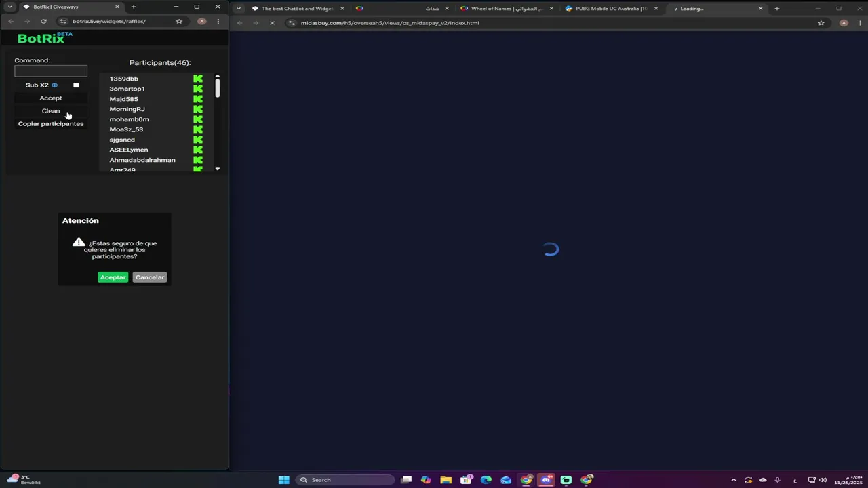Focus the Command input field
Screen dimensions: 868x488
[x=51, y=71]
